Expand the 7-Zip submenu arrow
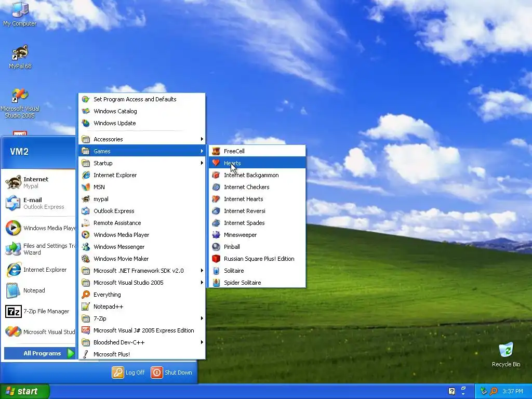 pyautogui.click(x=202, y=318)
